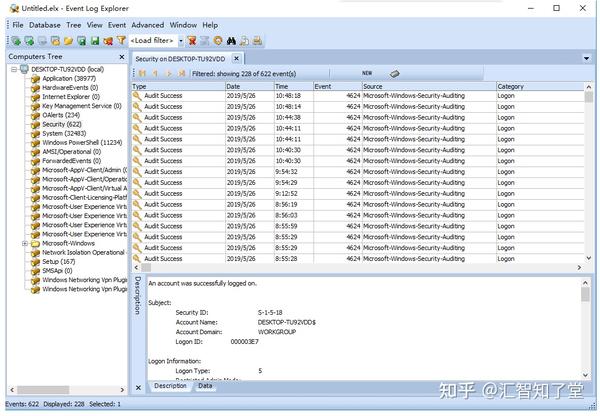The image size is (600, 416).
Task: Select the ForwardedEvents (0) log
Action: pos(72,161)
